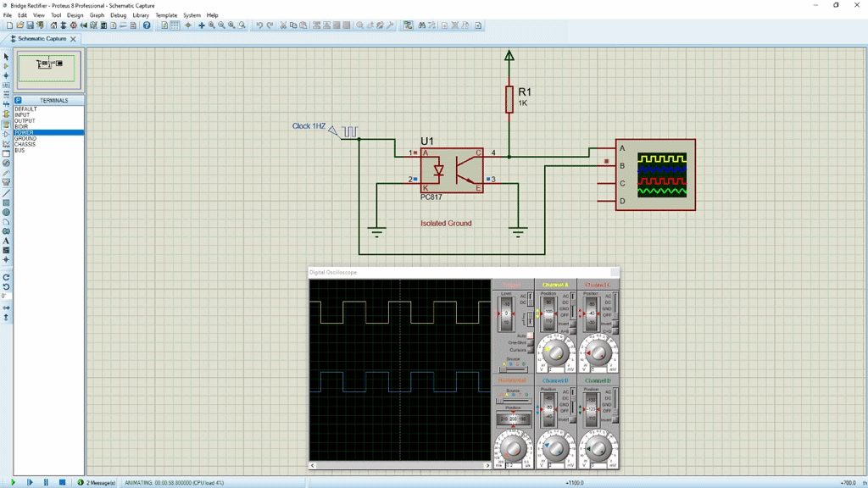Select the Selection Mode arrow tool
This screenshot has height=488, width=868.
(6, 57)
